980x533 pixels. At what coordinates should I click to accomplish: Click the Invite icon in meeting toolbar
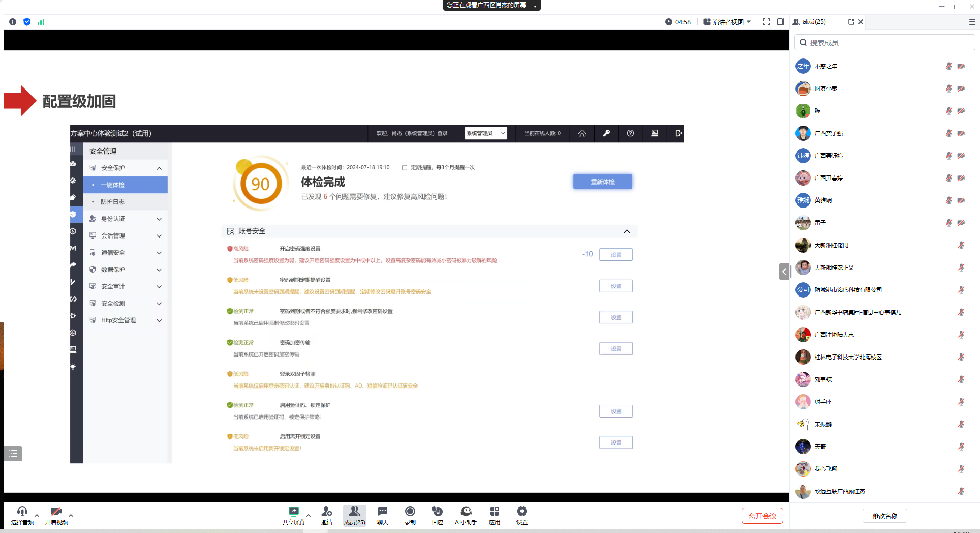[x=326, y=515]
